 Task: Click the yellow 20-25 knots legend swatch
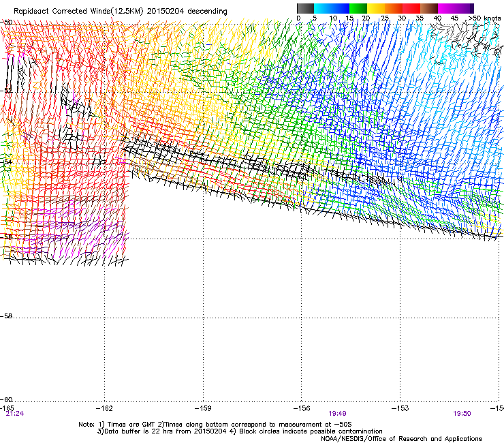[376, 8]
